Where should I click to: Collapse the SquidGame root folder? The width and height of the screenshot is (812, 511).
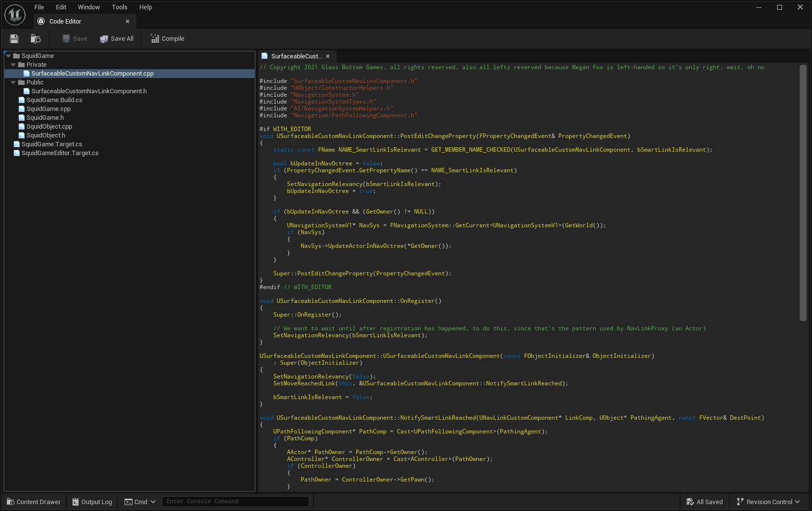(x=8, y=56)
